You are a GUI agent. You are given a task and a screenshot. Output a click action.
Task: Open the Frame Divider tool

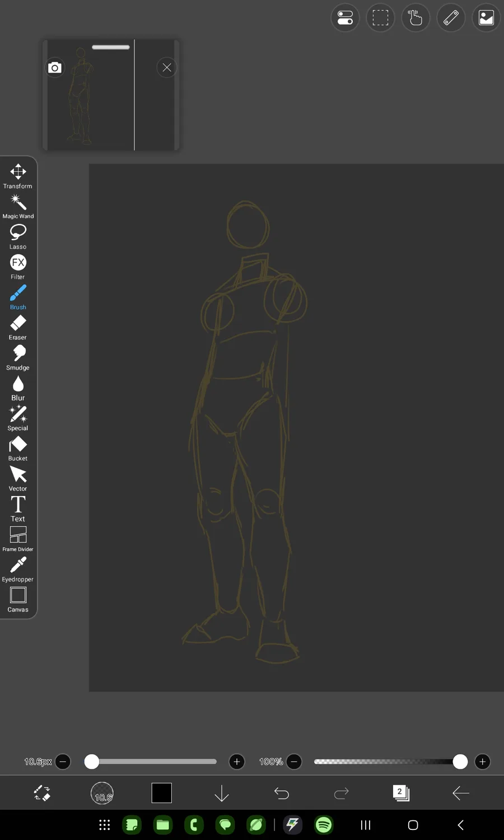tap(18, 539)
